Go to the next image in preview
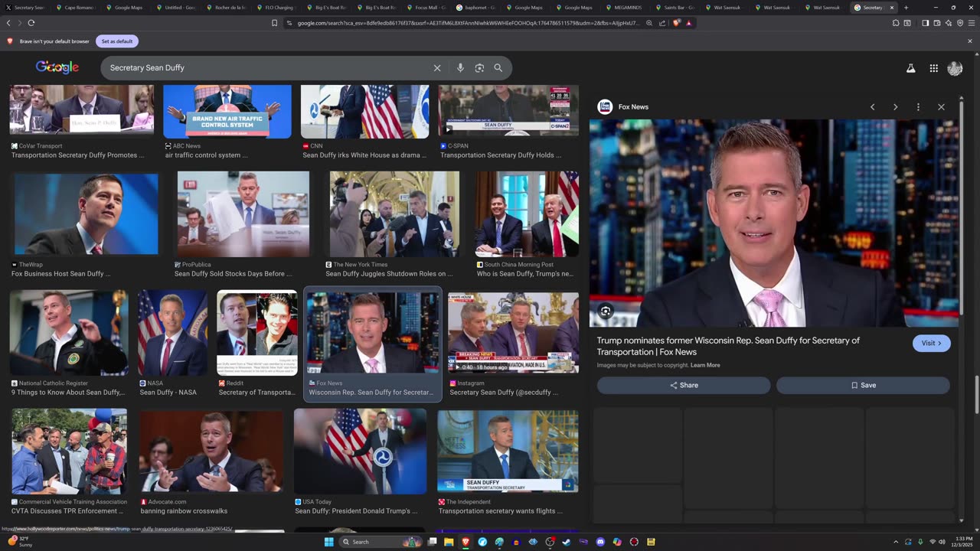Image resolution: width=980 pixels, height=551 pixels. coord(895,107)
